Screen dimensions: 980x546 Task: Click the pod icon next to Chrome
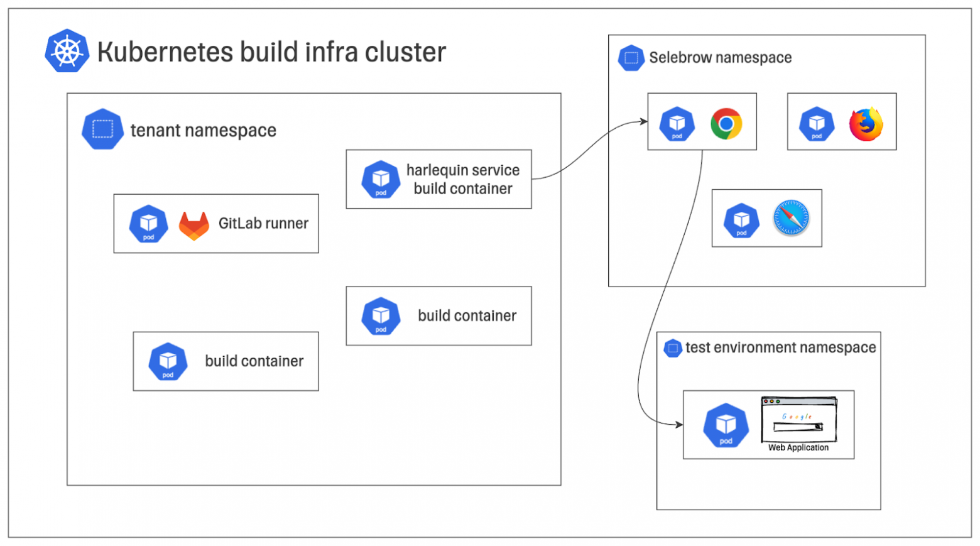coord(677,124)
